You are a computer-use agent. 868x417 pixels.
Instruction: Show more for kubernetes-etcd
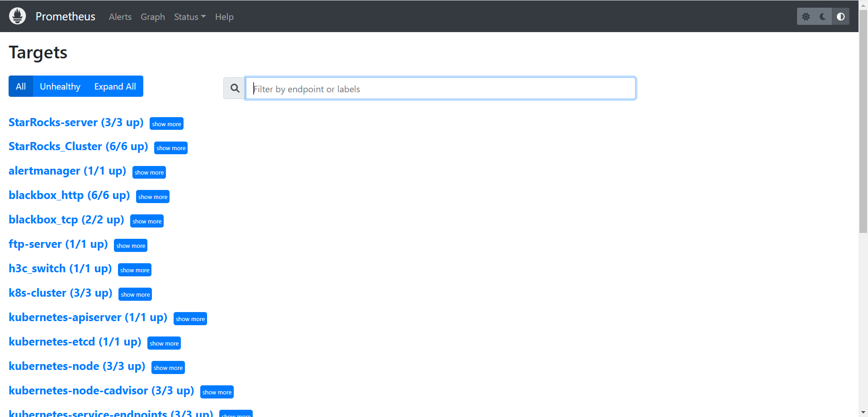coord(164,343)
